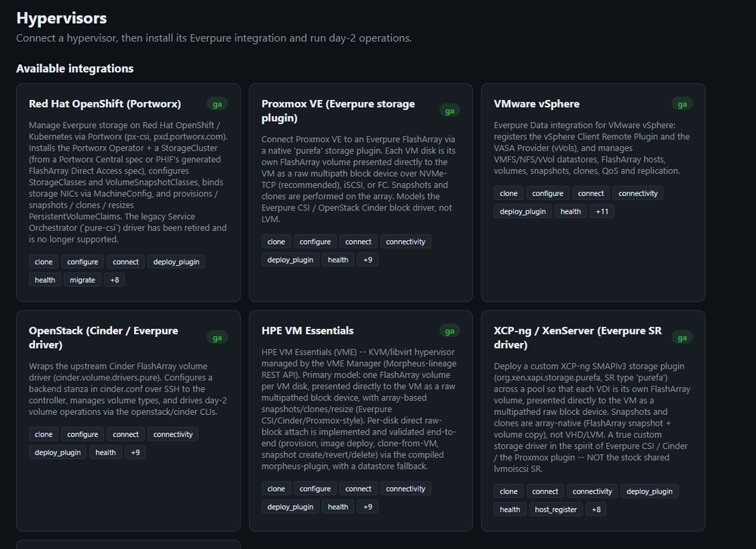Screen dimensions: 756x549
Task: Pick clone tag on OpenStack card
Action: tap(43, 434)
